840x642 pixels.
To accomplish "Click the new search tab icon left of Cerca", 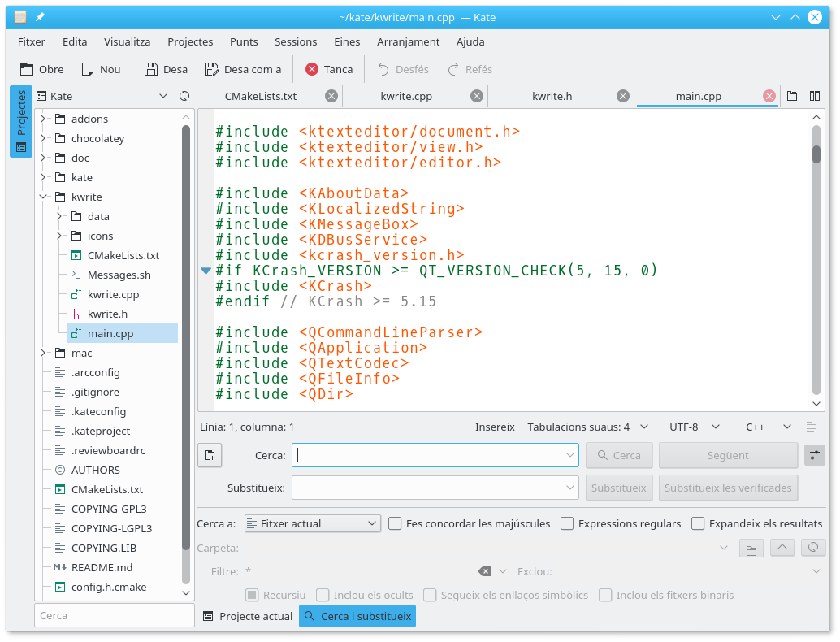I will click(x=210, y=455).
